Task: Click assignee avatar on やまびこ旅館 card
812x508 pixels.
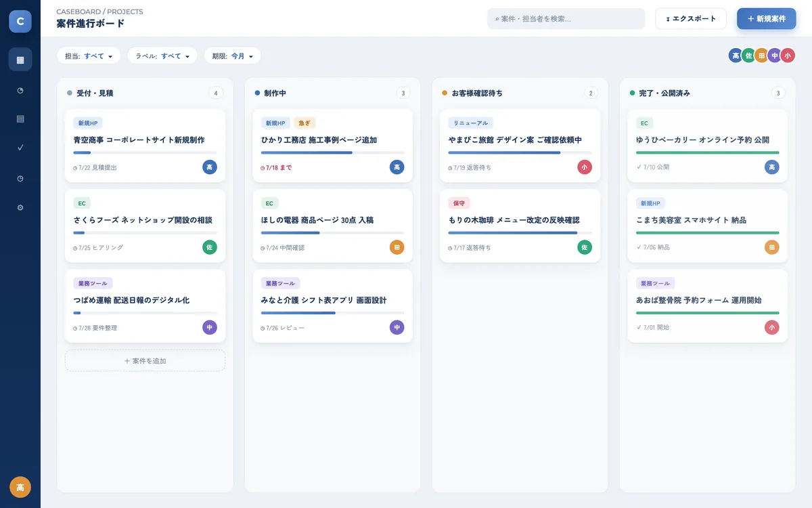Action: point(585,167)
